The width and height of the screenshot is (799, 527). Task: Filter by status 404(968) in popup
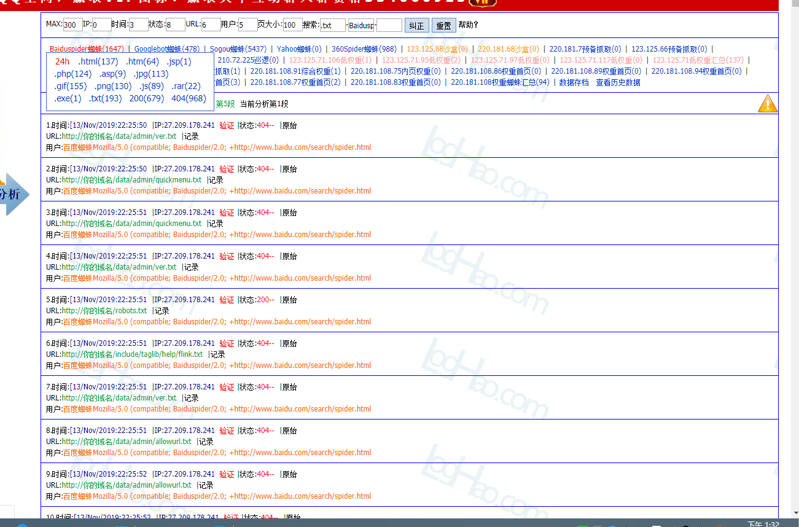pyautogui.click(x=189, y=98)
